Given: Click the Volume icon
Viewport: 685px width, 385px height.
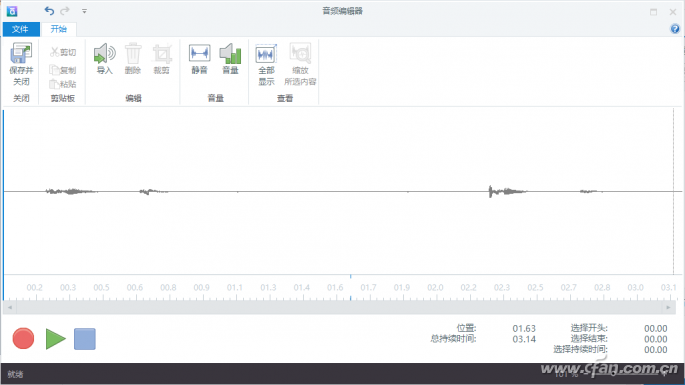Looking at the screenshot, I should coord(230,53).
